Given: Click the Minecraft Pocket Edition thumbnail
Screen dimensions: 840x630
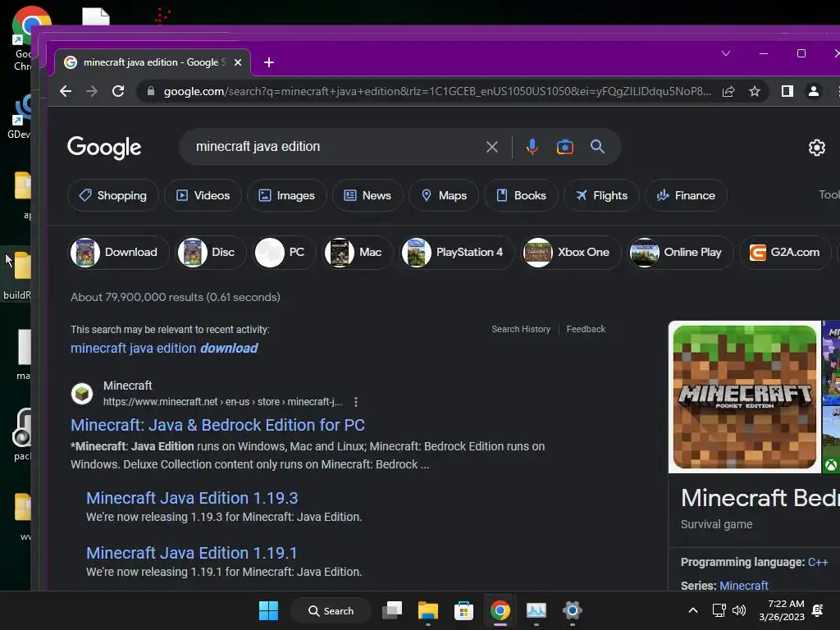Looking at the screenshot, I should coord(745,397).
